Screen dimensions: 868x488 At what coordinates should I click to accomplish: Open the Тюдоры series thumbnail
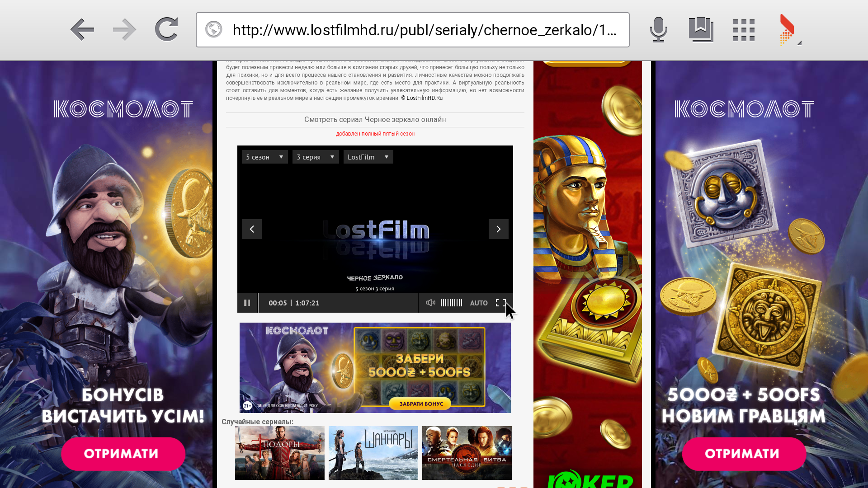click(280, 453)
